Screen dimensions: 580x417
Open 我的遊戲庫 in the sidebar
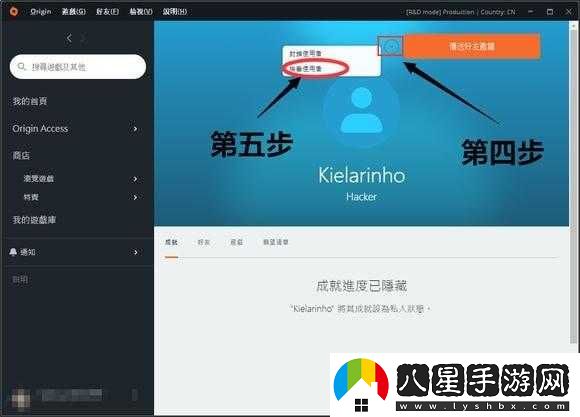[x=34, y=220]
